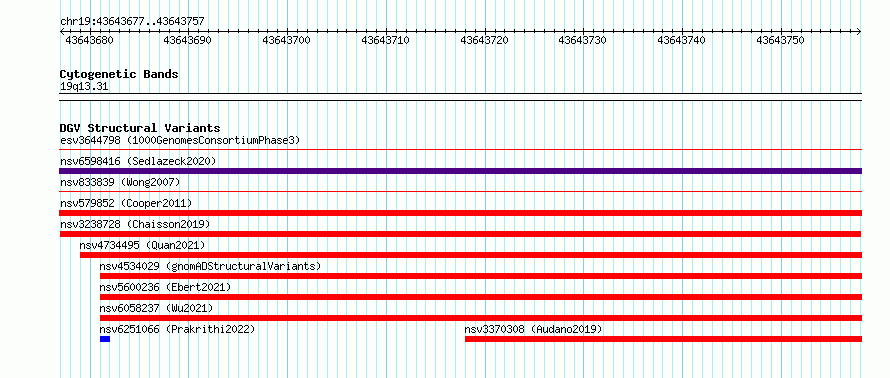Click ruler position 43643750
This screenshot has width=890, height=378.
coord(780,40)
